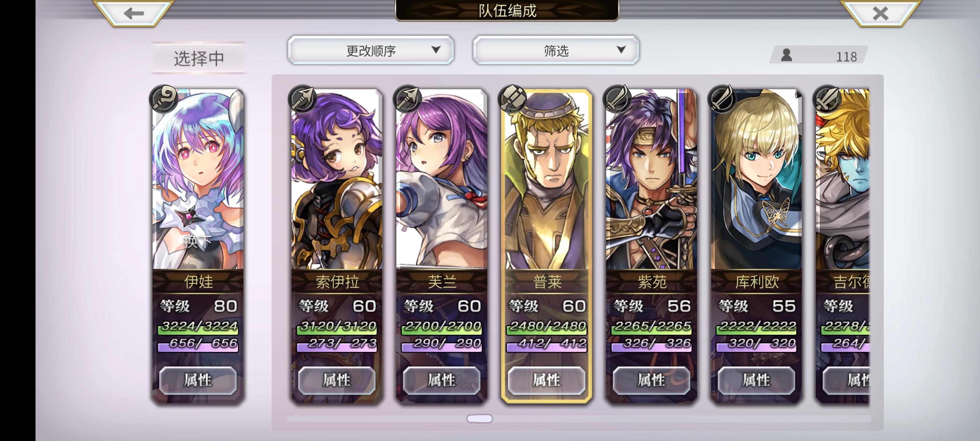This screenshot has height=441, width=980.
Task: Click the hammer weapon icon on 普莱
Action: 512,99
